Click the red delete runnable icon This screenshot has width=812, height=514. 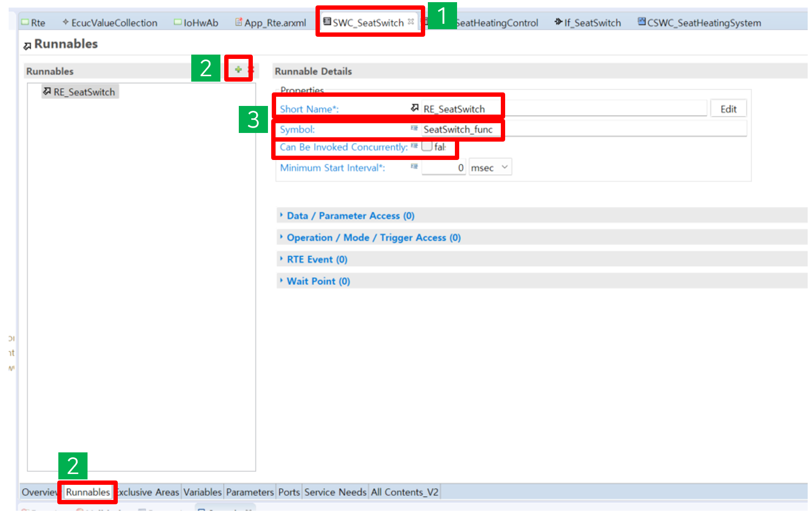click(x=250, y=70)
